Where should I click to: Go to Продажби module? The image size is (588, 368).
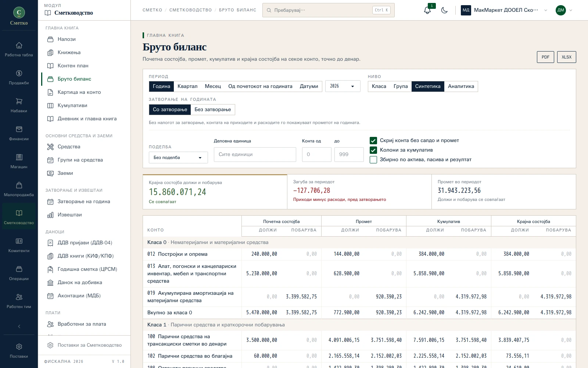tap(19, 77)
